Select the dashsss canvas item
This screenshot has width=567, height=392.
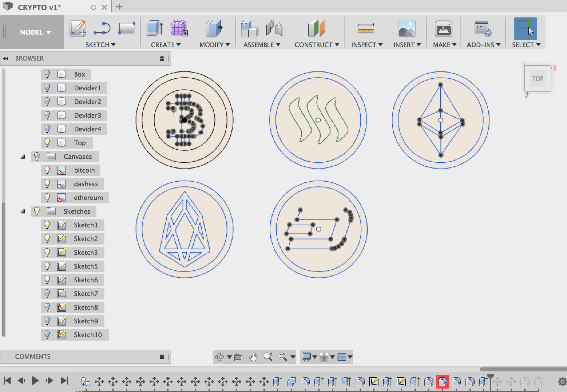tap(86, 184)
